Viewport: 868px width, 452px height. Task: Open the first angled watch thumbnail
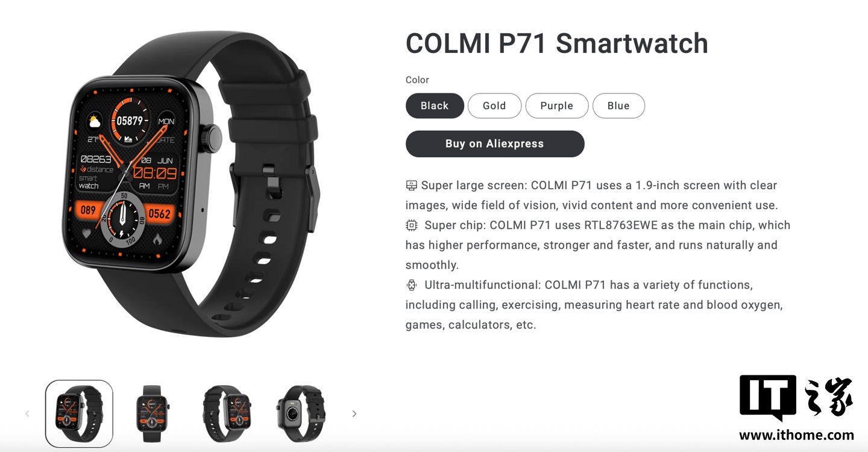(79, 413)
